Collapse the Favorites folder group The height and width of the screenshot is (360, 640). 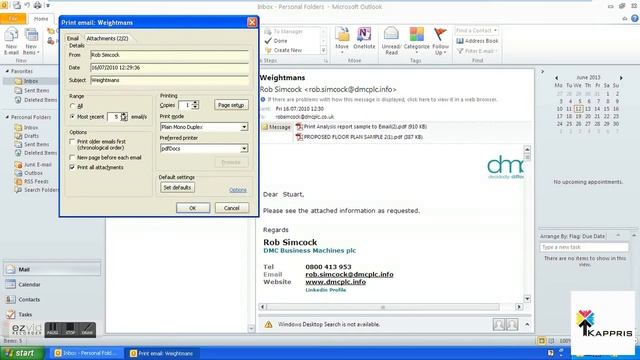(7, 71)
